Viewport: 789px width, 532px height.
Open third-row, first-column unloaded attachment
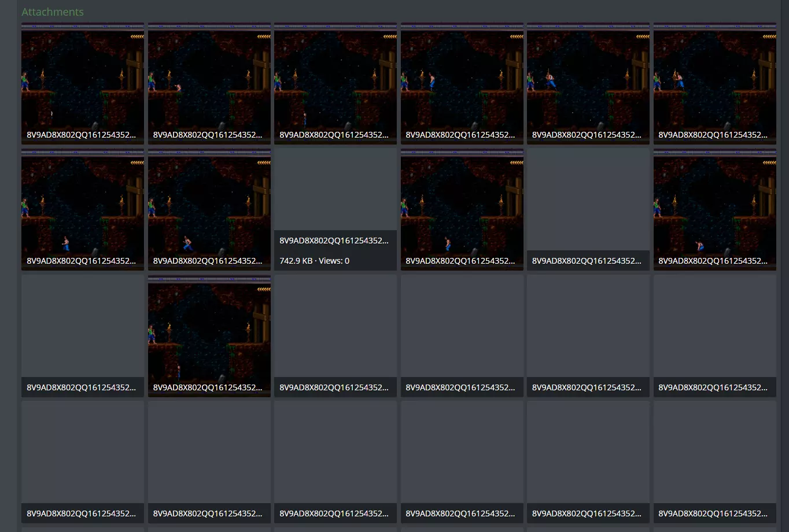83,336
